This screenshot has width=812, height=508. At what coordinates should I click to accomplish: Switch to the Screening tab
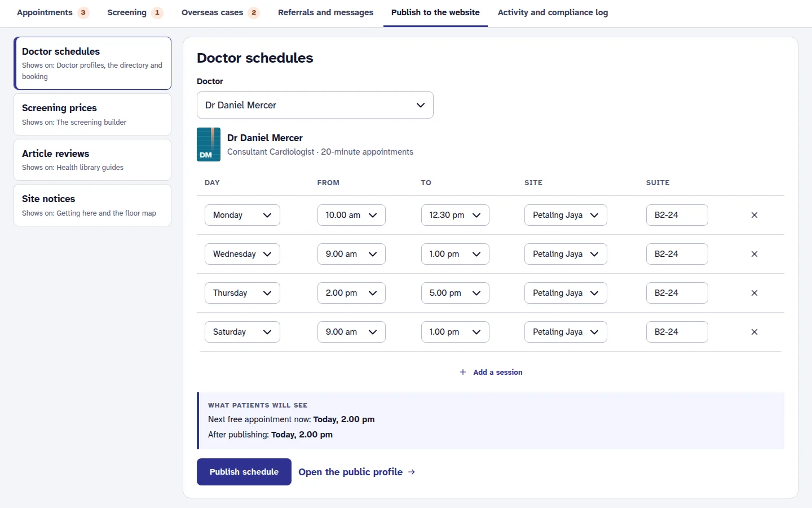coord(135,12)
